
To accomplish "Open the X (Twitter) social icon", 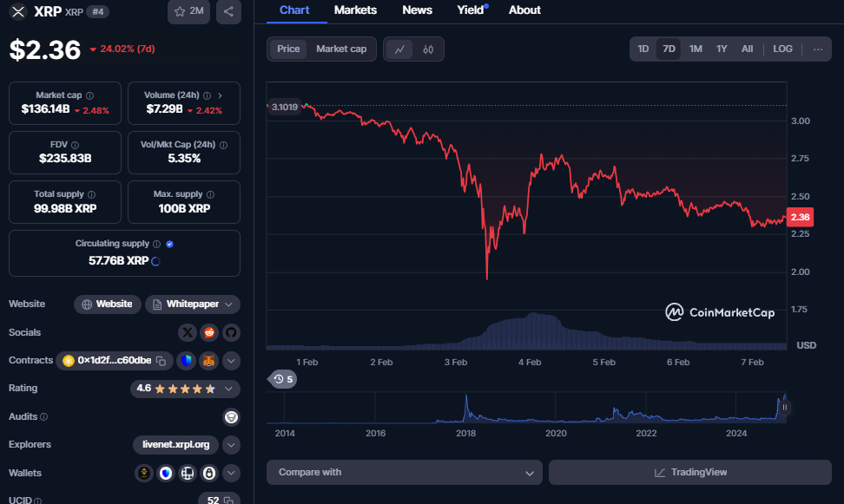I will pos(188,332).
